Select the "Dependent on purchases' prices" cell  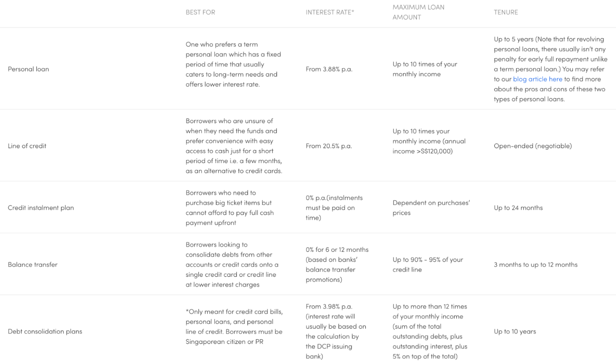click(431, 208)
